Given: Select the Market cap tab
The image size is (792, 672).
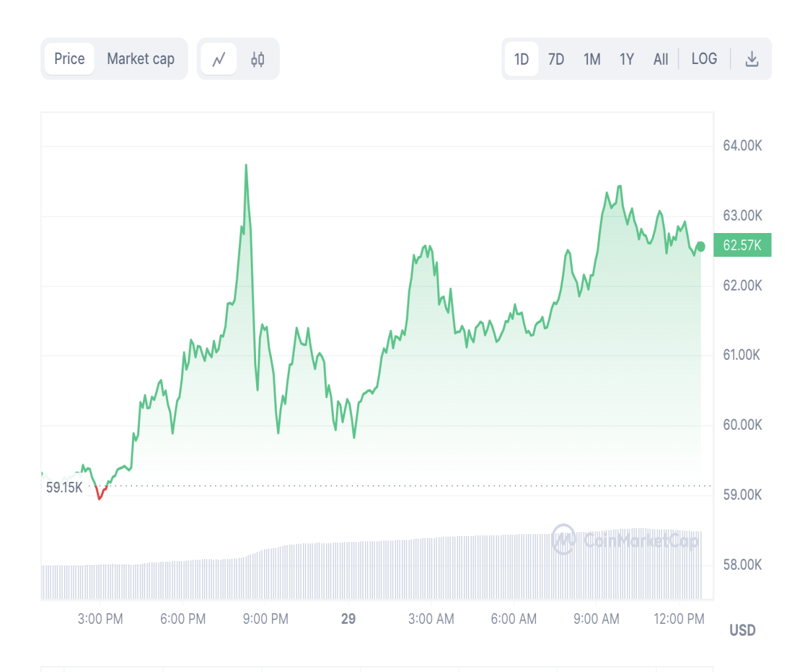Looking at the screenshot, I should 141,59.
